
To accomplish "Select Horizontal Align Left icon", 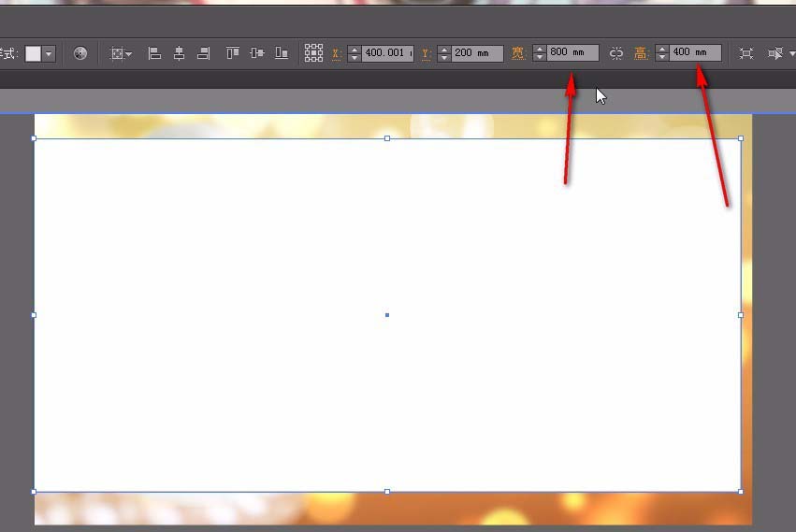I will 154,52.
